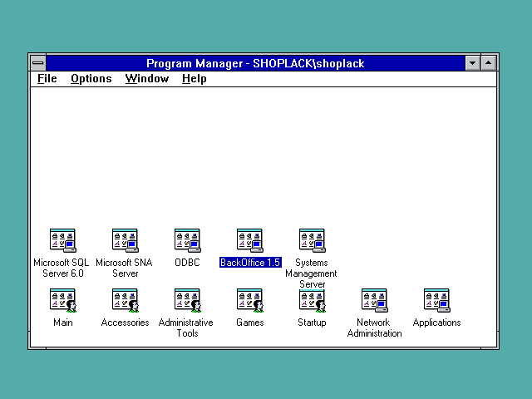Click the 'Microsoft SNA Server' text label
The image size is (532, 399).
tap(124, 268)
